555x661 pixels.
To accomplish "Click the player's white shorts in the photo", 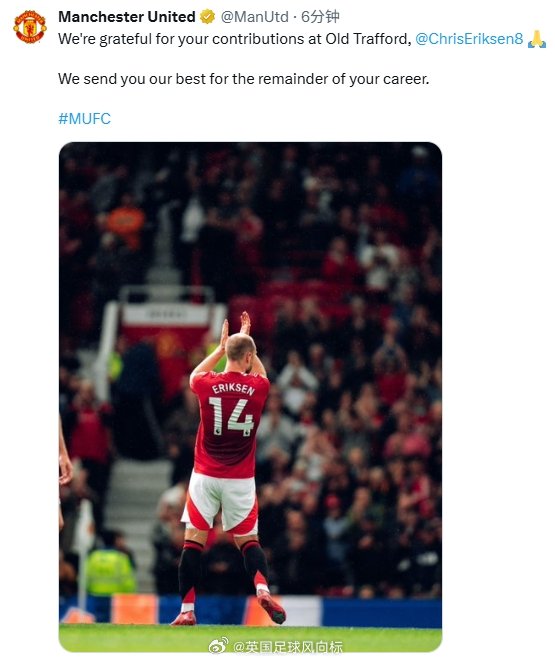I will tap(221, 501).
